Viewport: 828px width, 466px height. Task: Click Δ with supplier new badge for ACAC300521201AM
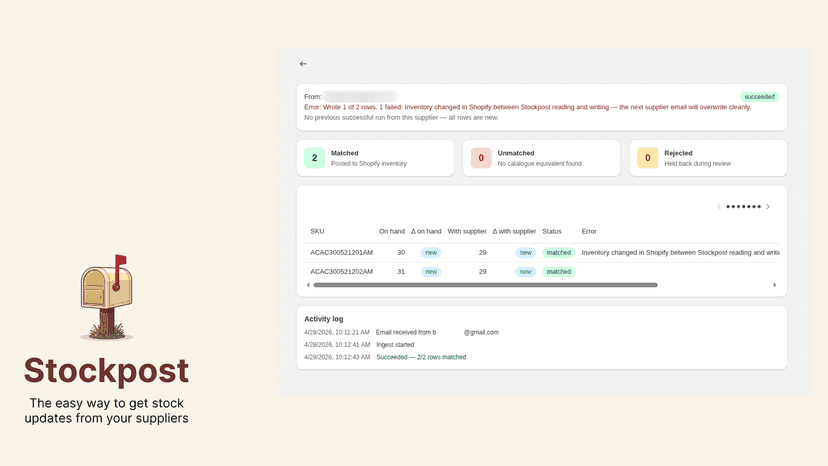[525, 253]
